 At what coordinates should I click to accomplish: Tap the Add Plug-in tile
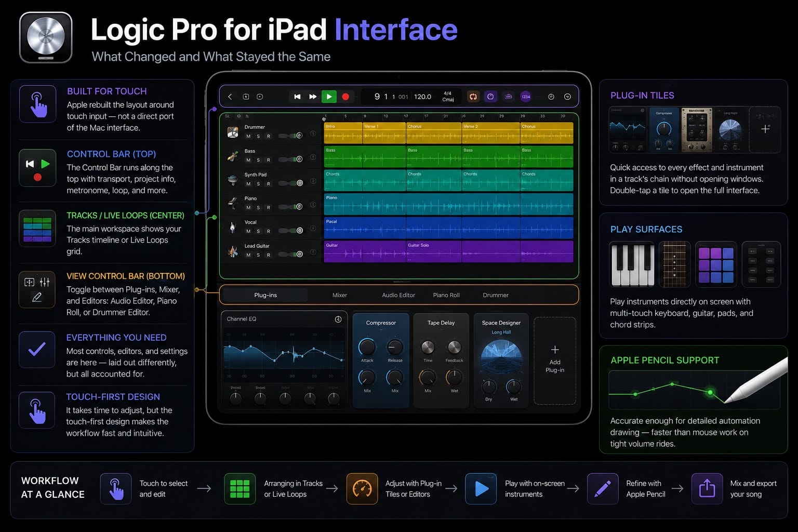coord(555,361)
